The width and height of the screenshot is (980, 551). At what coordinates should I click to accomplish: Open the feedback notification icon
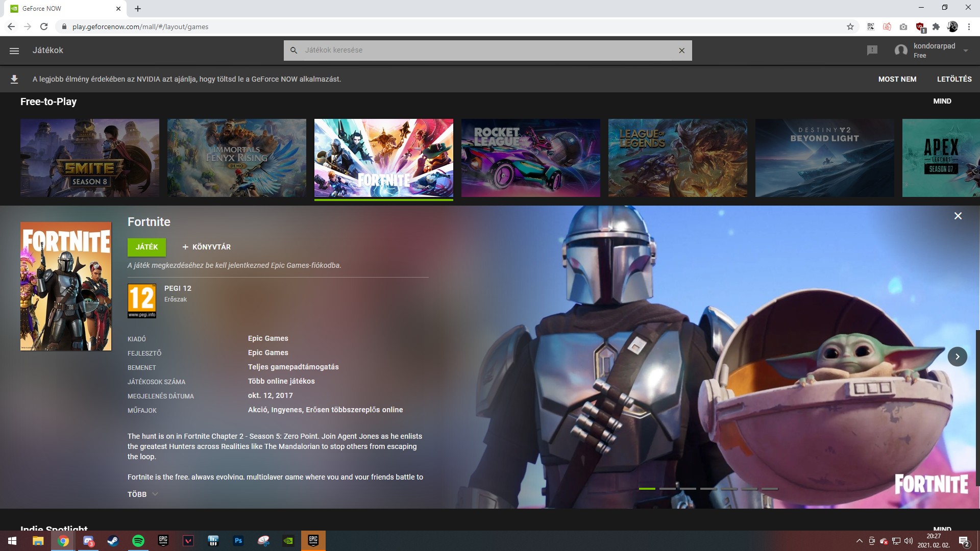coord(872,50)
